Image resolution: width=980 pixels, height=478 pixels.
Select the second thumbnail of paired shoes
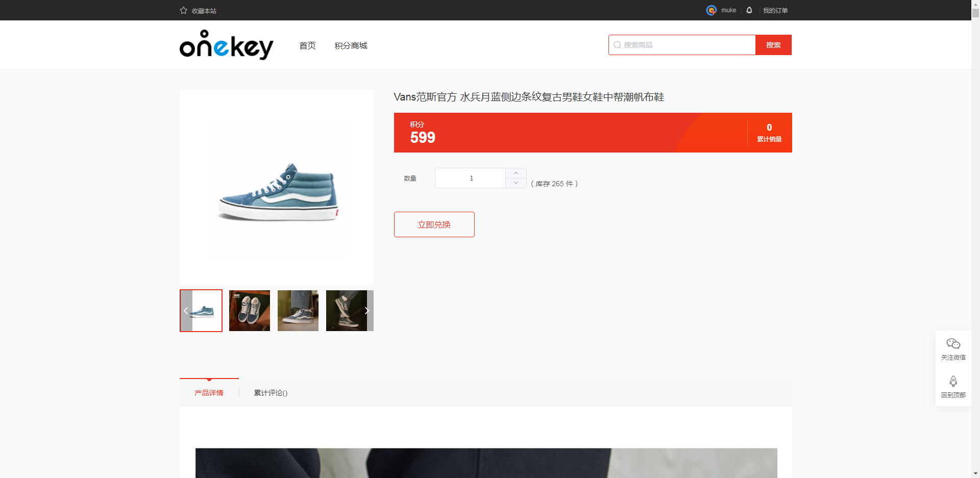250,311
